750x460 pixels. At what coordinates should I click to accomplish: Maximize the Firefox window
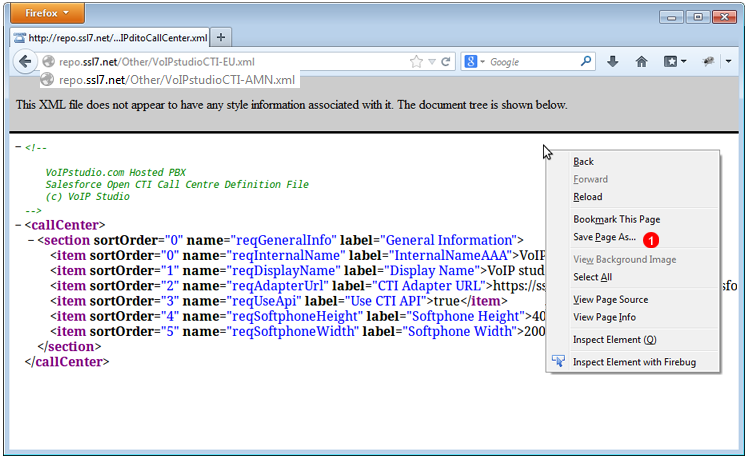coord(698,17)
